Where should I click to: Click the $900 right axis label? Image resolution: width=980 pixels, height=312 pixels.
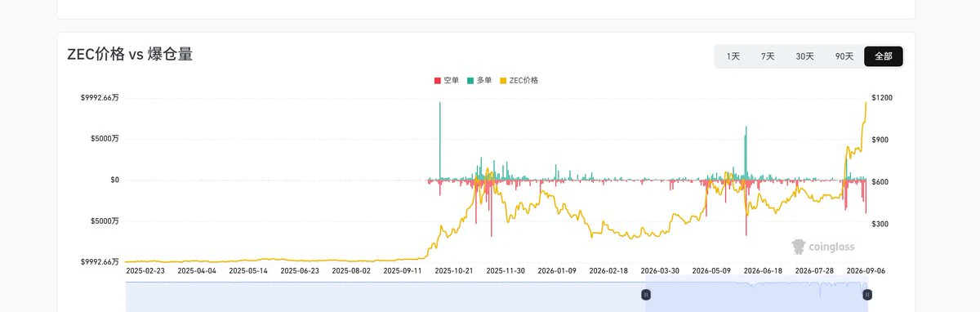click(x=881, y=140)
